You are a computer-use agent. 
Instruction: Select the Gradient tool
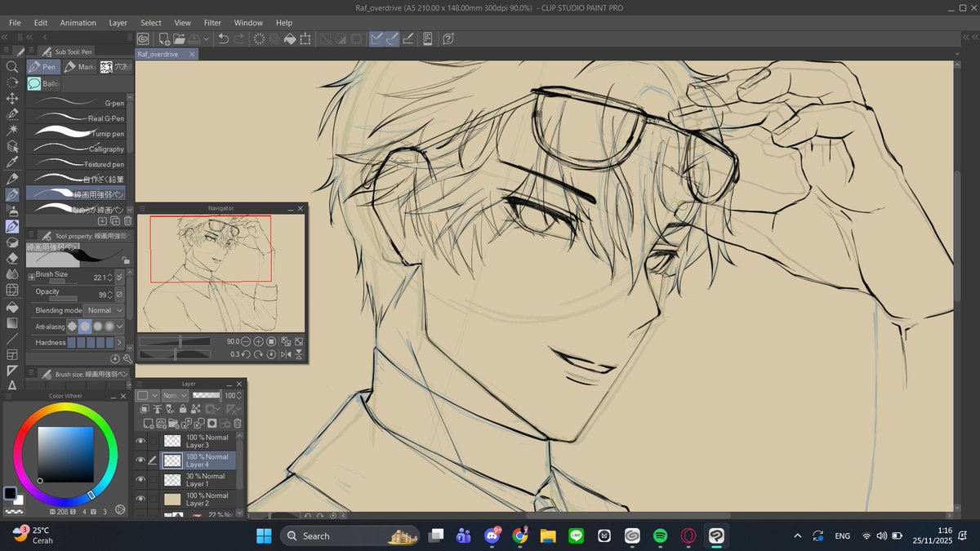(12, 322)
